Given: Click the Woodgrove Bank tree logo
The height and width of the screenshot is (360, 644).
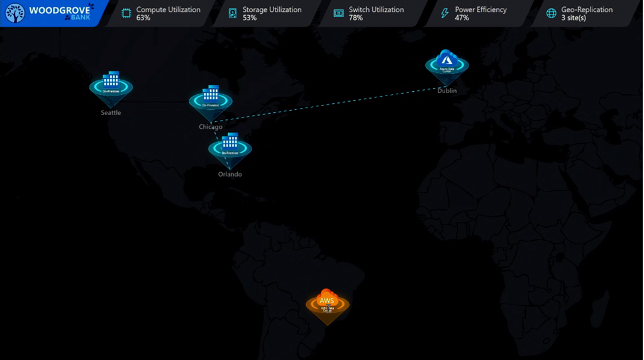Looking at the screenshot, I should [15, 13].
